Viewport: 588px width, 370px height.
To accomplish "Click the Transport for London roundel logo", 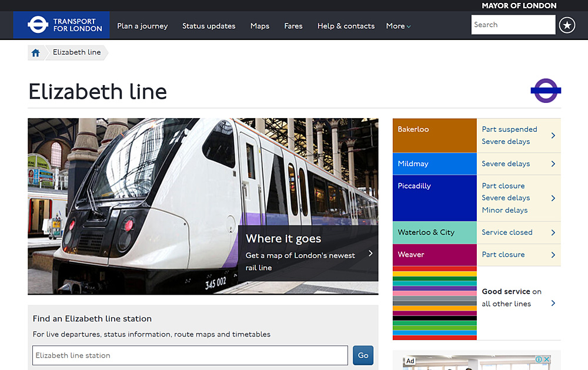I will click(38, 25).
